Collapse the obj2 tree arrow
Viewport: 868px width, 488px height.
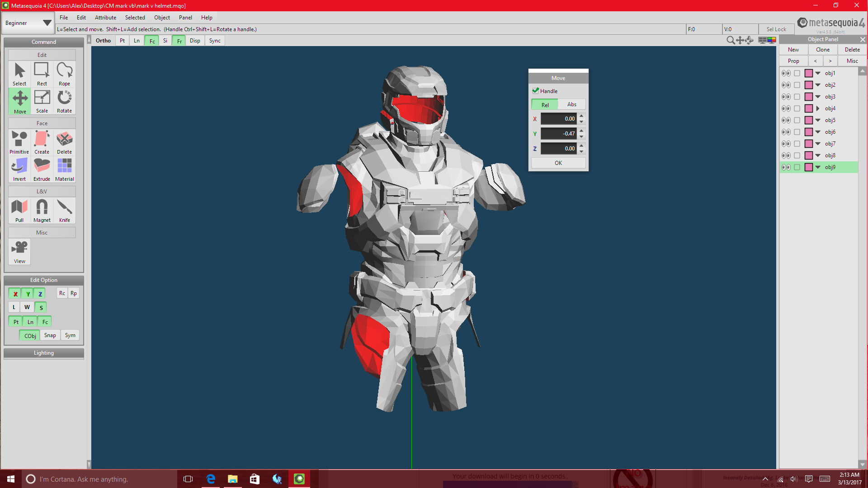[818, 85]
